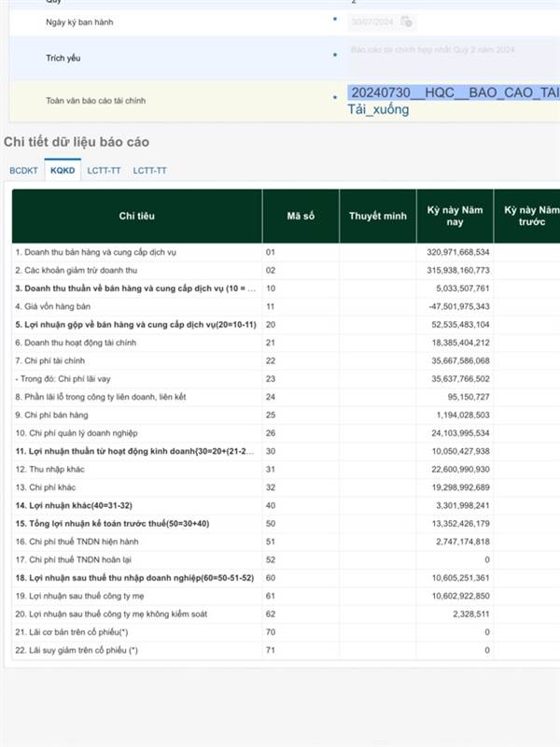Click the value 35,667,586,068
The image size is (560, 747).
coord(460,360)
